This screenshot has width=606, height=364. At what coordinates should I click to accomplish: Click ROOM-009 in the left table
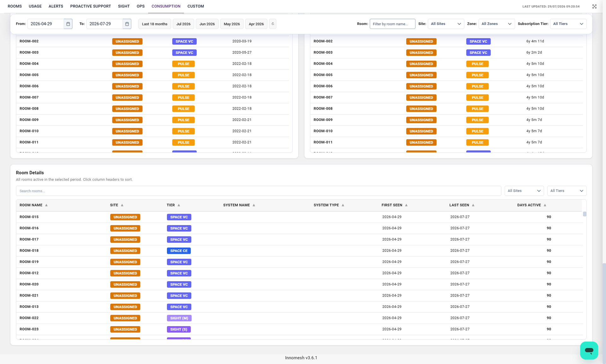(29, 120)
